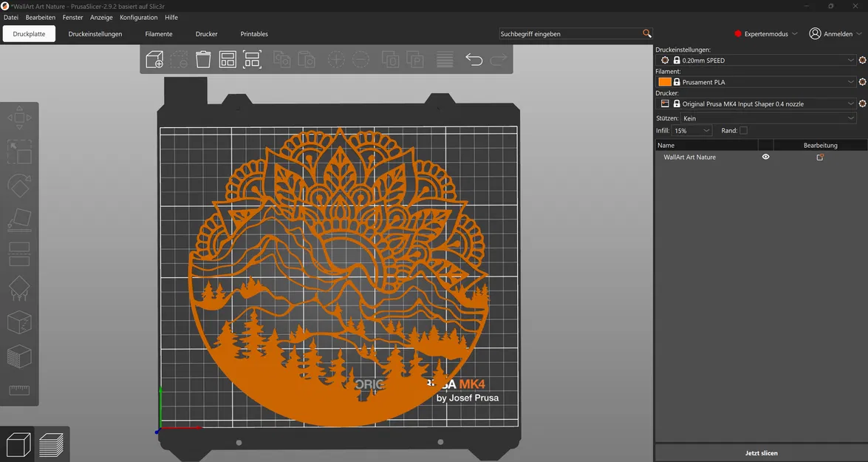Image resolution: width=868 pixels, height=462 pixels.
Task: Click the Copy toolbar icon
Action: click(x=281, y=59)
